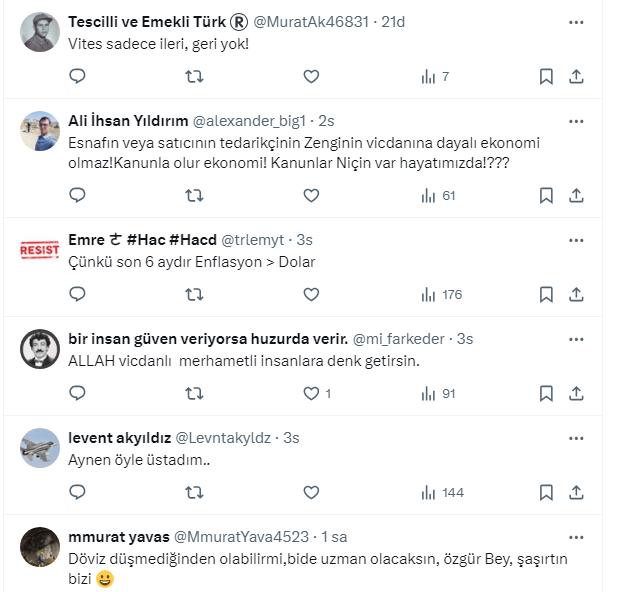
Task: Share Tescilli ve Emekli Türk's tweet
Action: [x=576, y=76]
